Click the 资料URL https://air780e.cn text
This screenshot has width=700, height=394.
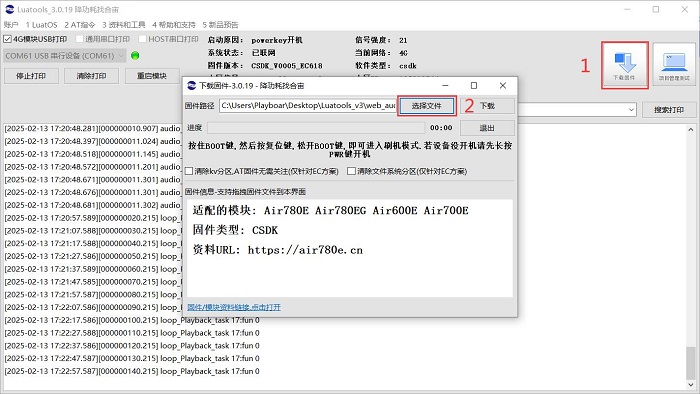click(278, 250)
